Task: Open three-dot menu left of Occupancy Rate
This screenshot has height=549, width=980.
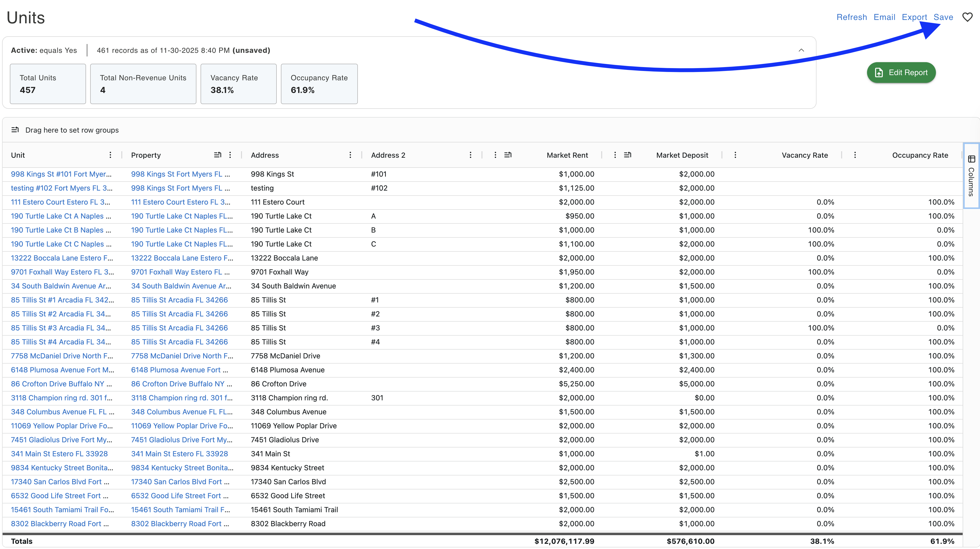Action: [855, 155]
